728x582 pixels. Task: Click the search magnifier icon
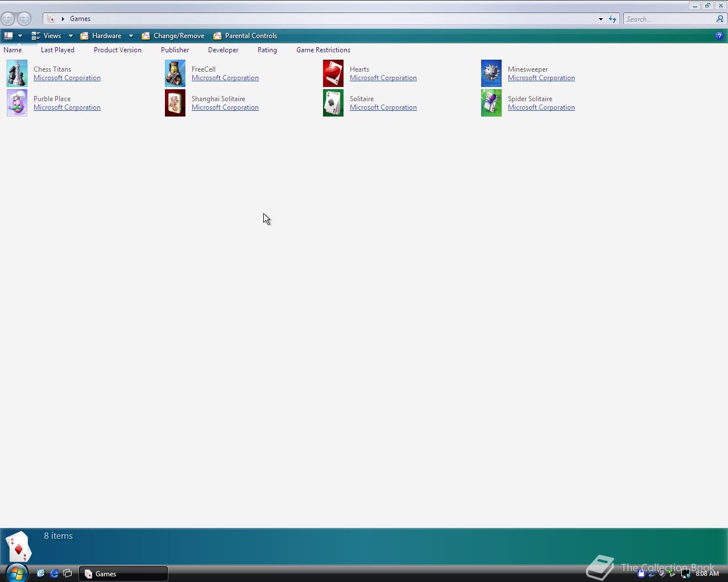point(719,19)
